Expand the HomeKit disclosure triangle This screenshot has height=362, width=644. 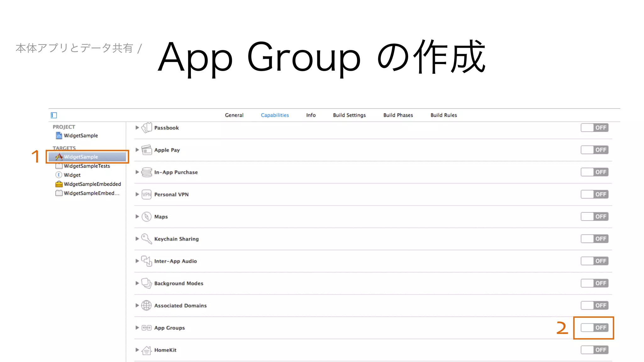pos(137,350)
